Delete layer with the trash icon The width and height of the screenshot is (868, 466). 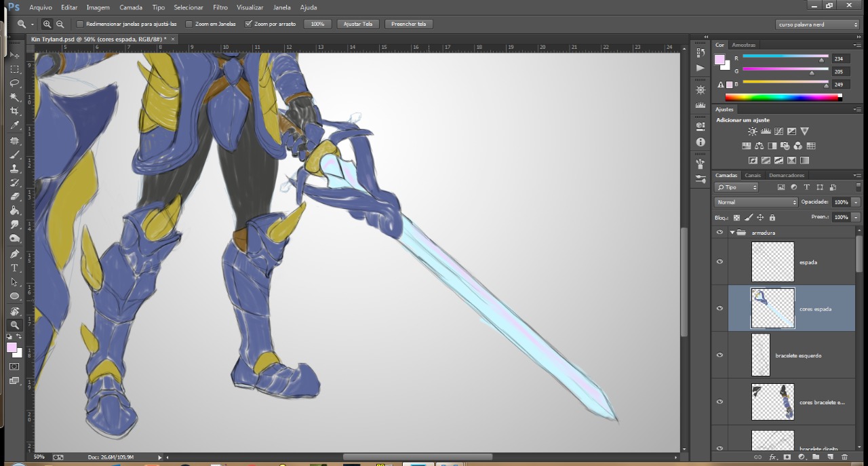click(x=844, y=457)
